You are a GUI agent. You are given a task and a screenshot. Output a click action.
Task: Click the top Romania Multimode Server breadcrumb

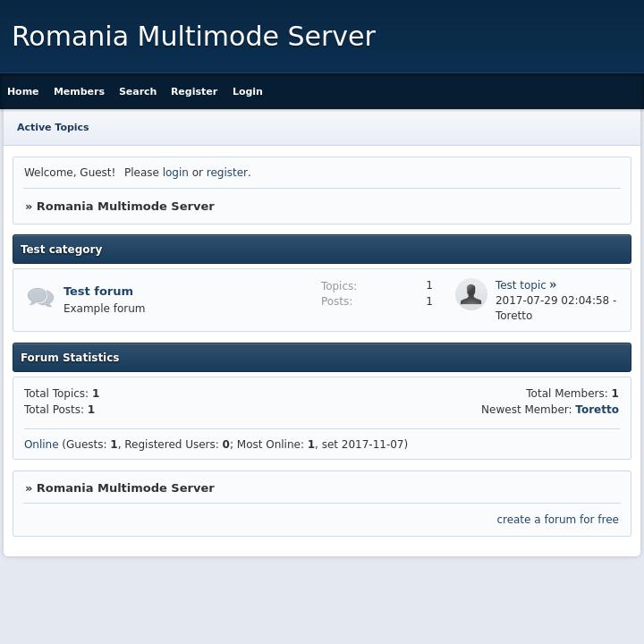(125, 207)
